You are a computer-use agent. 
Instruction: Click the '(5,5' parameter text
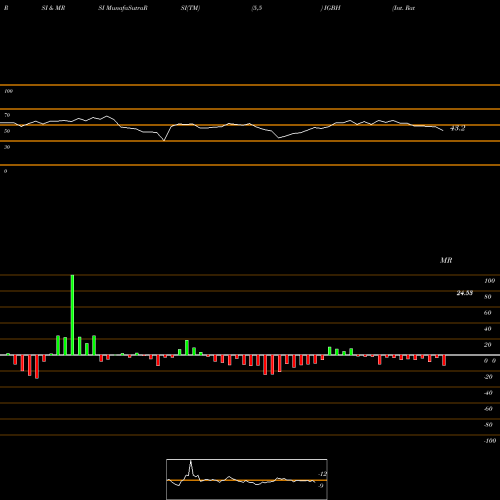tap(257, 8)
